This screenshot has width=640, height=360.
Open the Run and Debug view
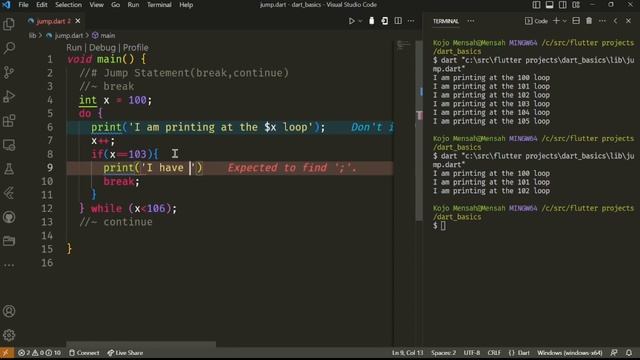(x=9, y=97)
